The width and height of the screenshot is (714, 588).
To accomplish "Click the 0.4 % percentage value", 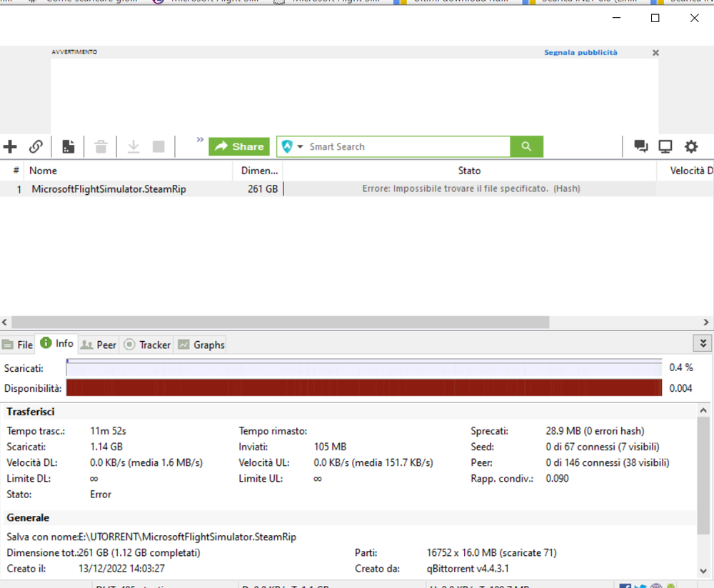I will point(680,367).
